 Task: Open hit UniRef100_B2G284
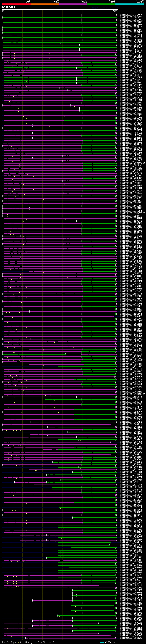pyautogui.click(x=131, y=188)
